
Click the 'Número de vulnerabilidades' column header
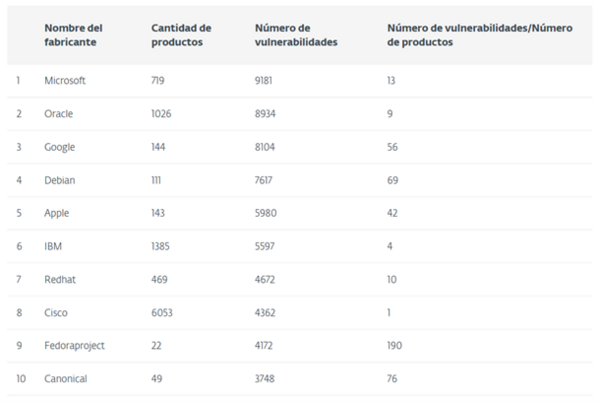click(296, 35)
